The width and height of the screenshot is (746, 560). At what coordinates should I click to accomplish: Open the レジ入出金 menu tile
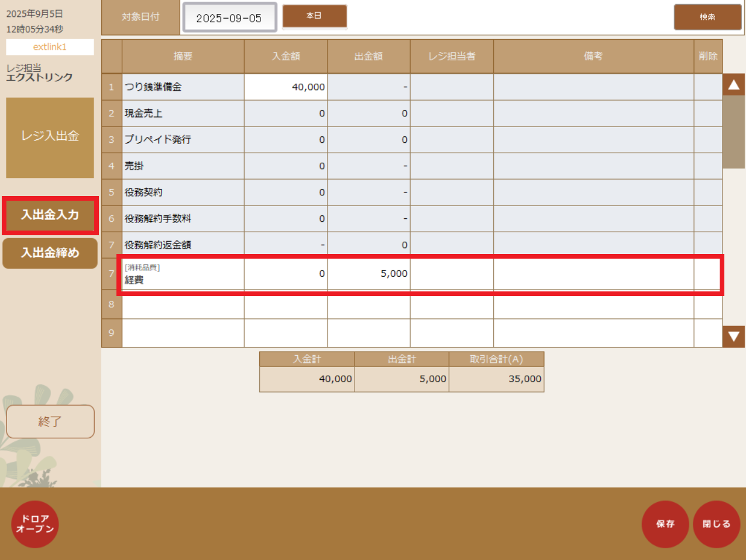pos(50,137)
